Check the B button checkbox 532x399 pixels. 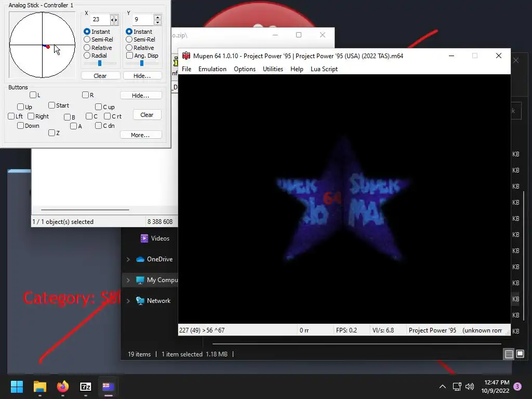click(x=67, y=117)
